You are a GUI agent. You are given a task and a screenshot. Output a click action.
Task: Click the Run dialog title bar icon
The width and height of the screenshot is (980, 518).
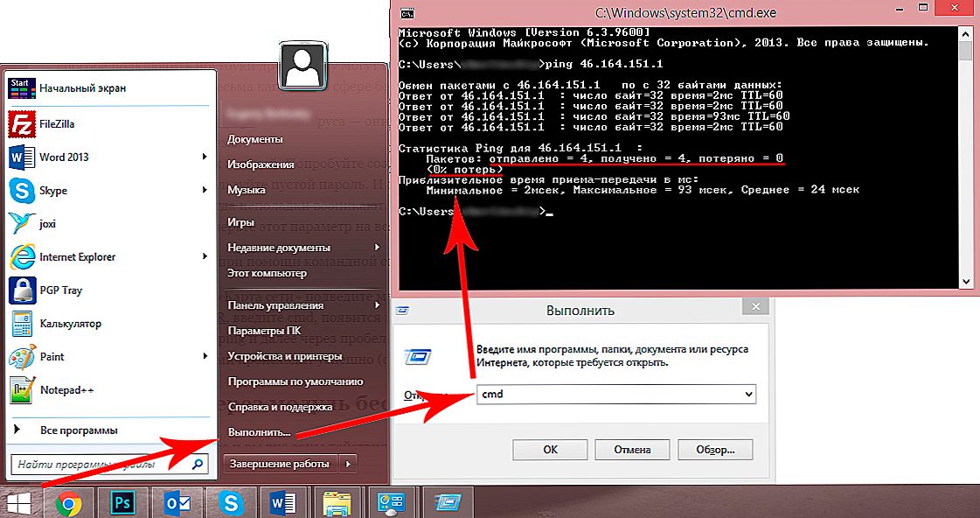[403, 310]
